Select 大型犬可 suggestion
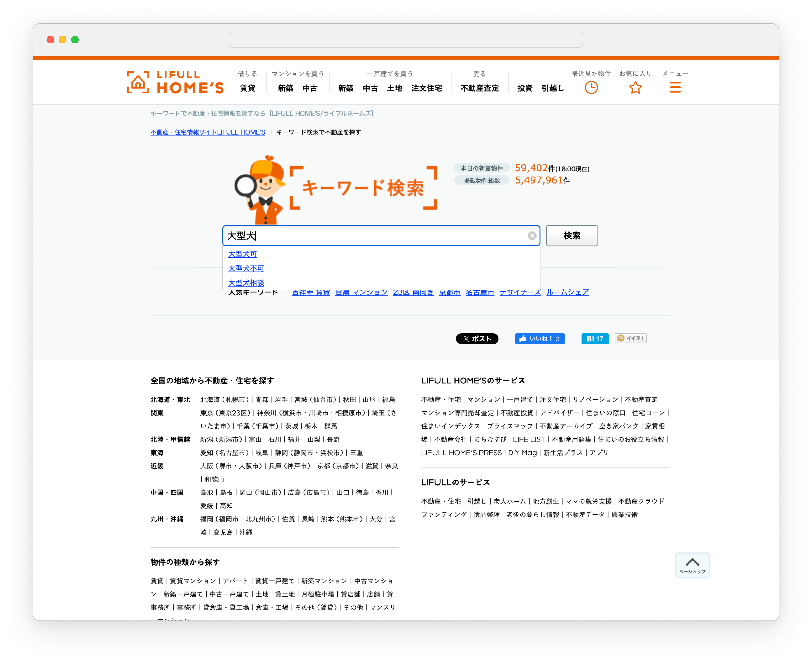The height and width of the screenshot is (663, 812). 242,254
